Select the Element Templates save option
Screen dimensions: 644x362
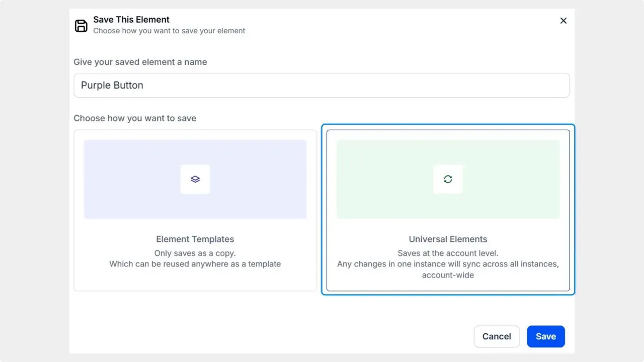pyautogui.click(x=195, y=210)
